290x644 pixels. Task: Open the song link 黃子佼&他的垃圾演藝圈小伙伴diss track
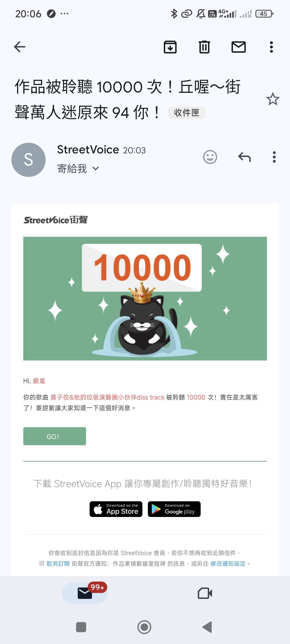pos(107,397)
